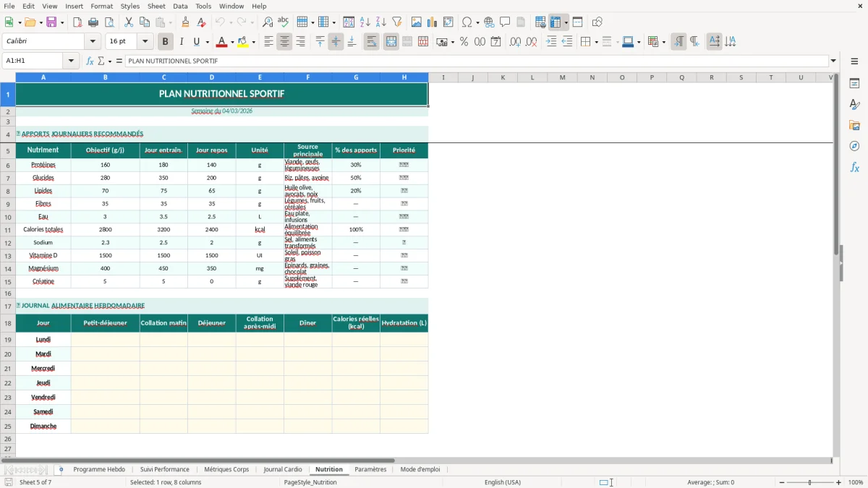
Task: Click the zoom-in plus button
Action: tap(839, 482)
